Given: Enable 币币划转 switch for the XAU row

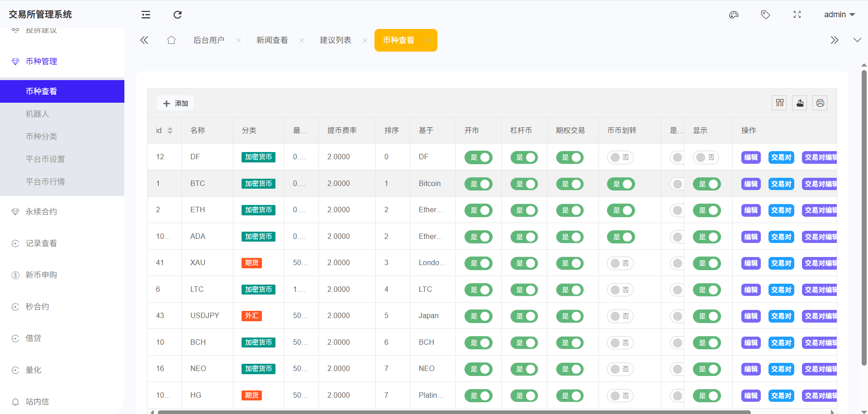Looking at the screenshot, I should tap(620, 263).
